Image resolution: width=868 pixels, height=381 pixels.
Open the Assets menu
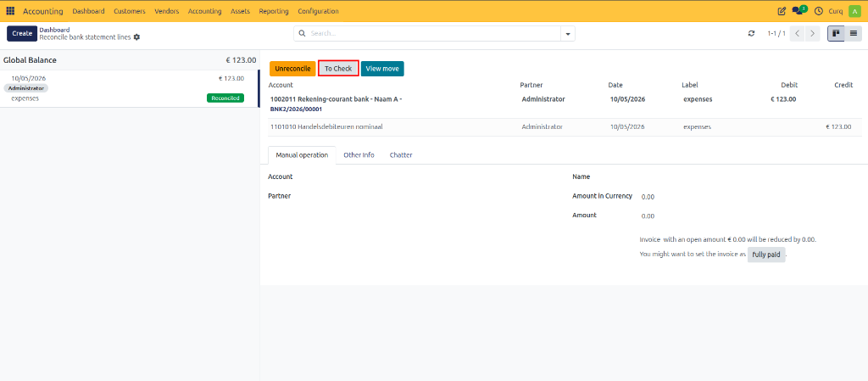click(x=240, y=11)
